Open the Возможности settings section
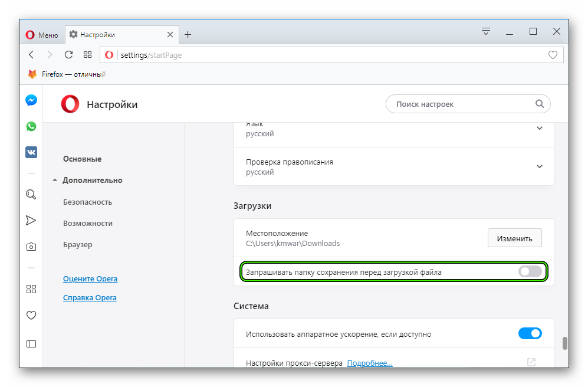The width and height of the screenshot is (588, 387). point(88,224)
